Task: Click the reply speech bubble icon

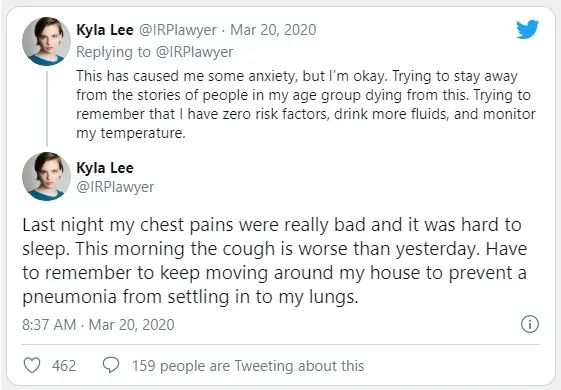Action: (111, 365)
